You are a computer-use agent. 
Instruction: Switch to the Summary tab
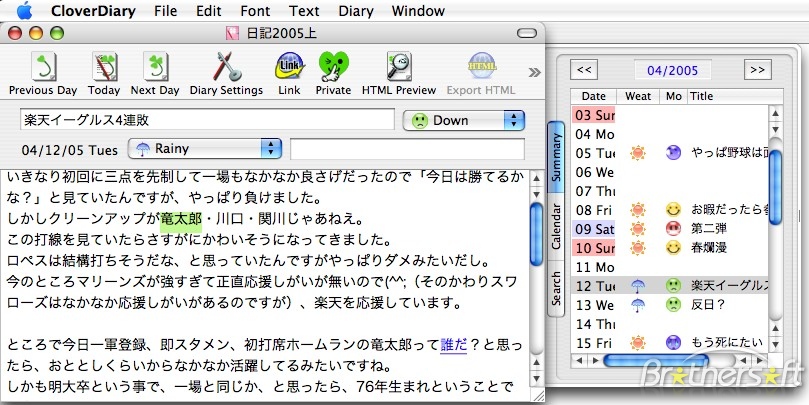pos(556,157)
